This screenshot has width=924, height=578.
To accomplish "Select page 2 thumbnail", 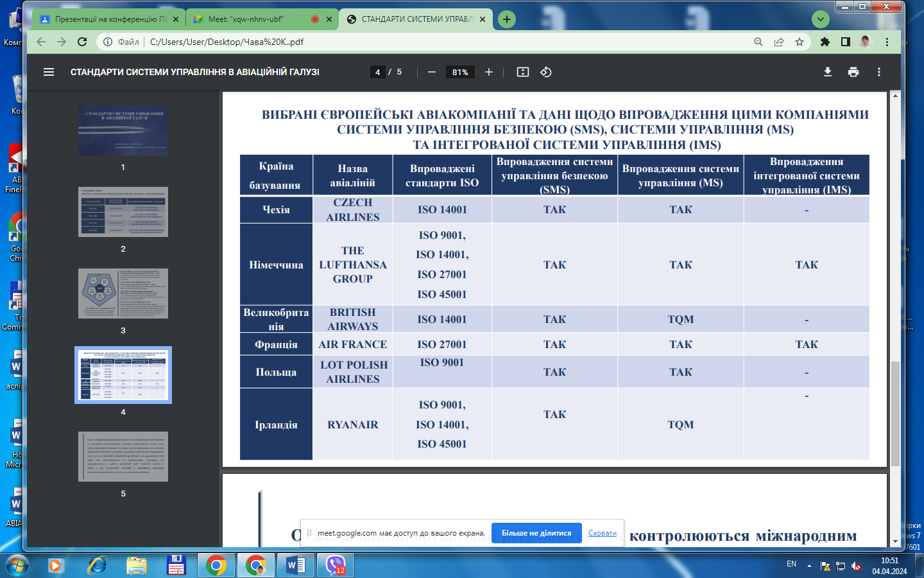I will point(123,212).
